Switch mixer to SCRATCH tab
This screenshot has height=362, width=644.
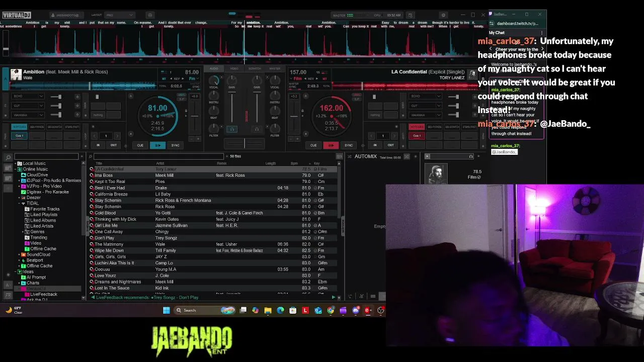click(255, 68)
